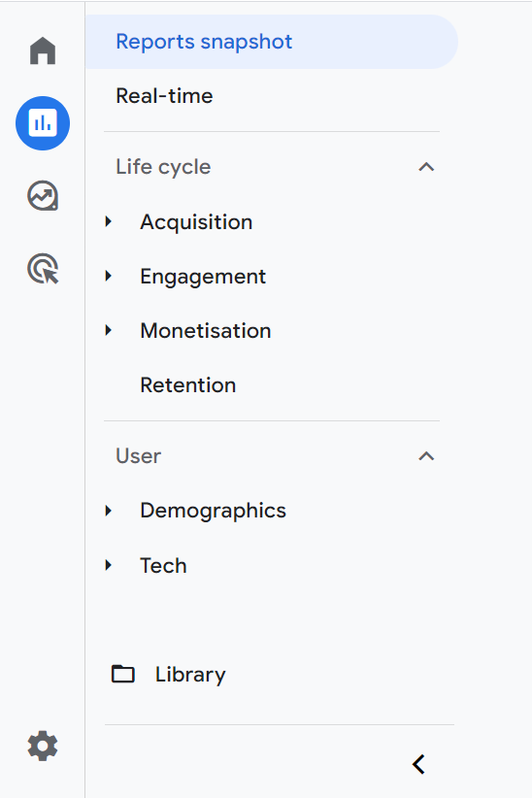Select the Reports bar chart icon

point(43,123)
